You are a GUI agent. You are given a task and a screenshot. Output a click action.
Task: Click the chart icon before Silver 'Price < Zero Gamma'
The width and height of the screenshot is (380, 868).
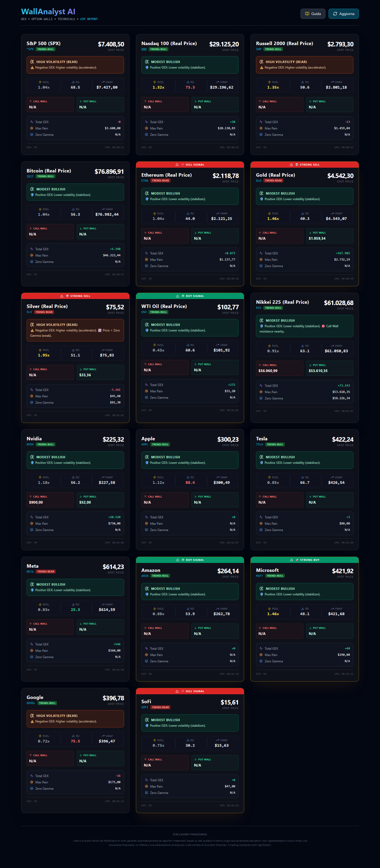pyautogui.click(x=99, y=331)
